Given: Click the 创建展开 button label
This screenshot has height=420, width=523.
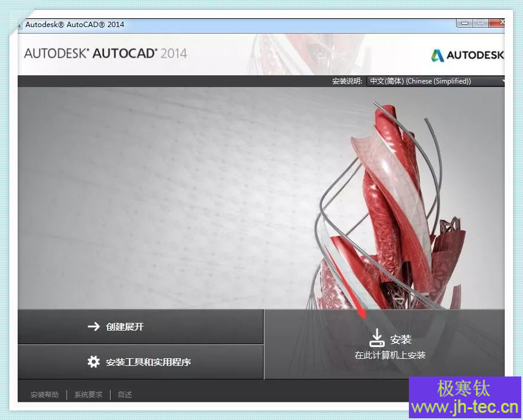Looking at the screenshot, I should click(x=125, y=326).
